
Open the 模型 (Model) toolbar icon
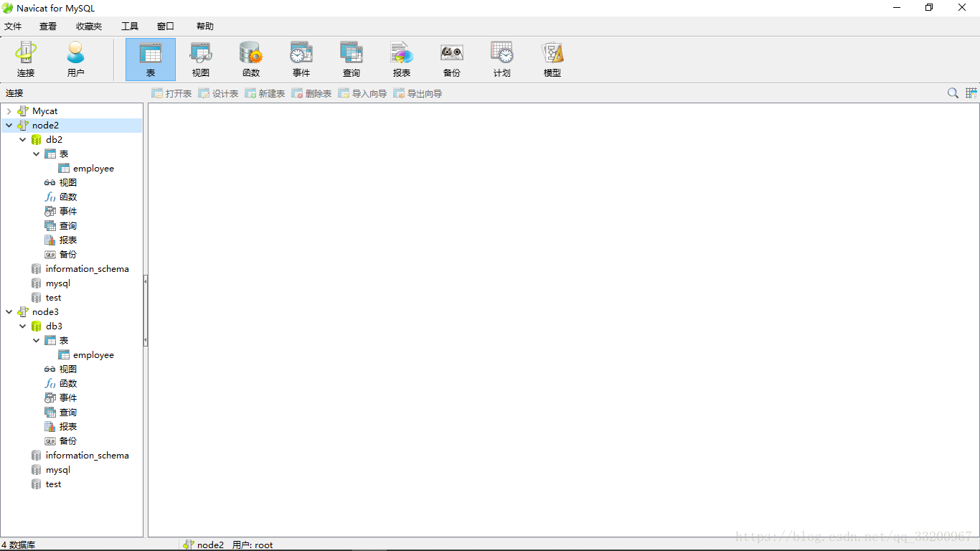pyautogui.click(x=552, y=59)
